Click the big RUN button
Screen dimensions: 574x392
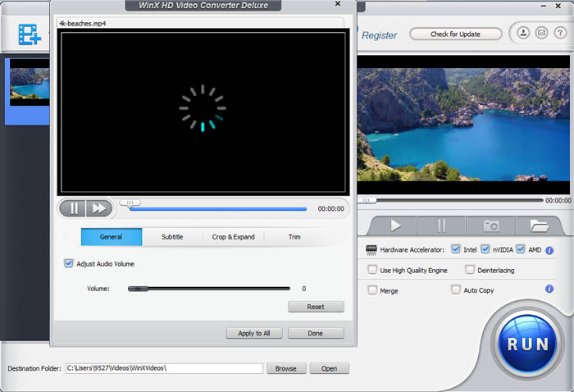point(528,344)
